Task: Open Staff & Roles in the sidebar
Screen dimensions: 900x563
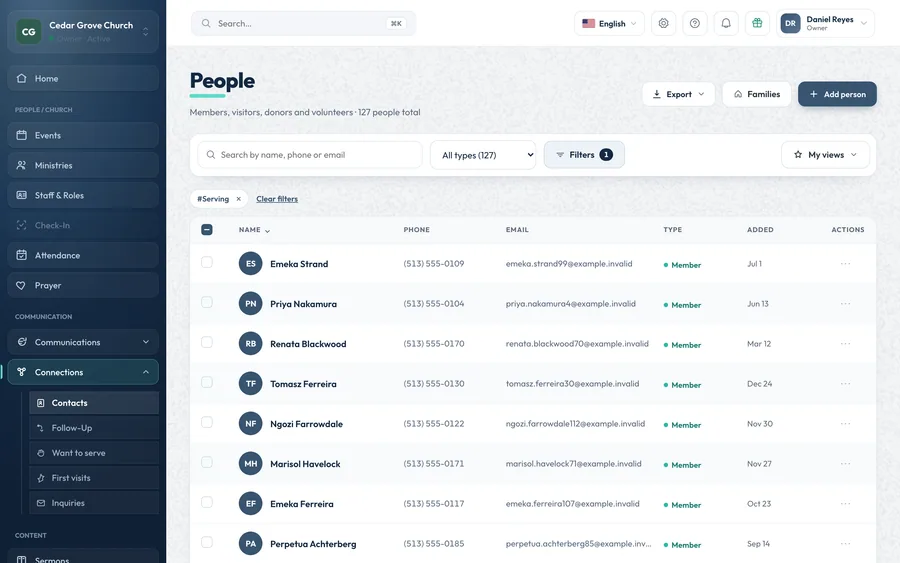Action: coord(83,195)
